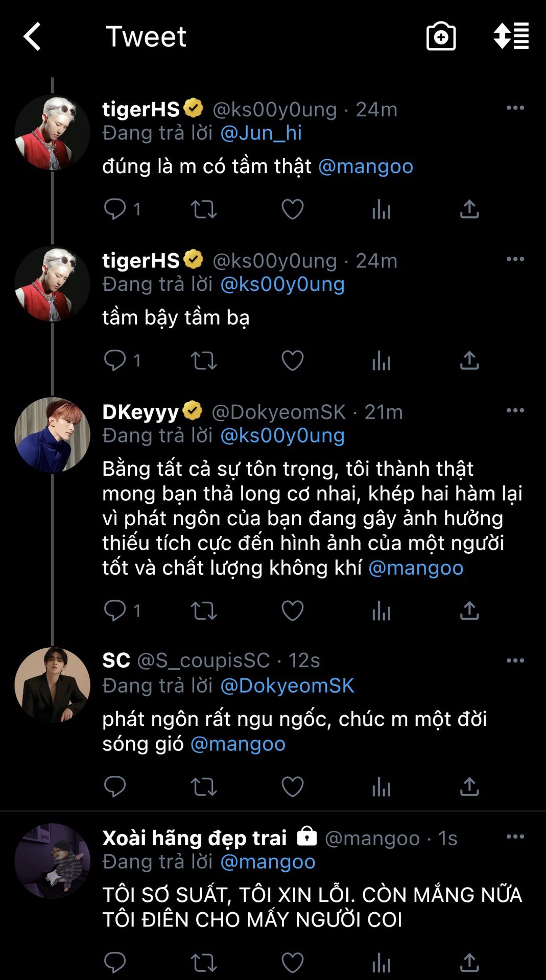Reply to Xoài hãng đẹp trai's tweet
Viewport: 546px width, 980px height.
pos(115,963)
